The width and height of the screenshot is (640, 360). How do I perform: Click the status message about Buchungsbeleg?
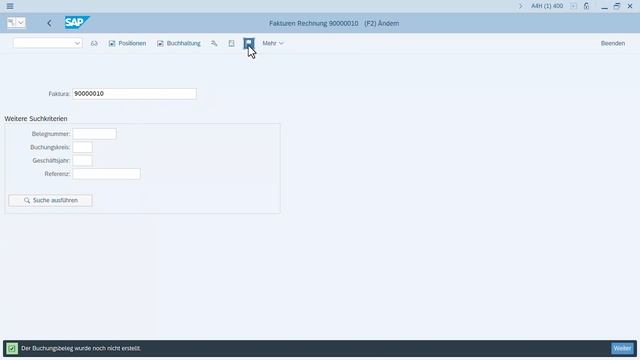[x=81, y=349]
